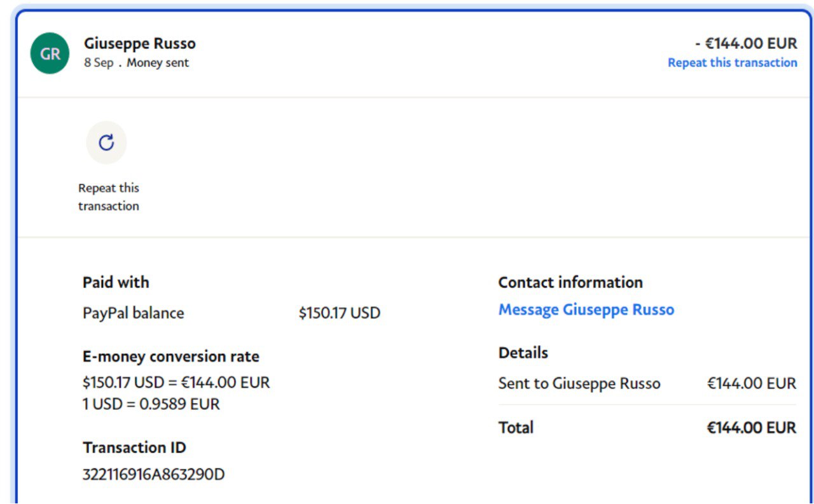This screenshot has height=504, width=814.
Task: Click the circular repeat arrow icon
Action: (x=106, y=142)
